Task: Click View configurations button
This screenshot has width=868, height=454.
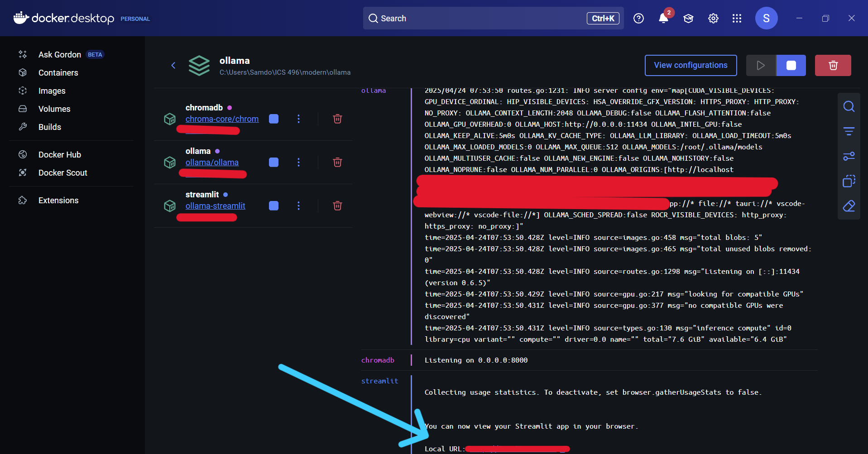Action: click(691, 65)
